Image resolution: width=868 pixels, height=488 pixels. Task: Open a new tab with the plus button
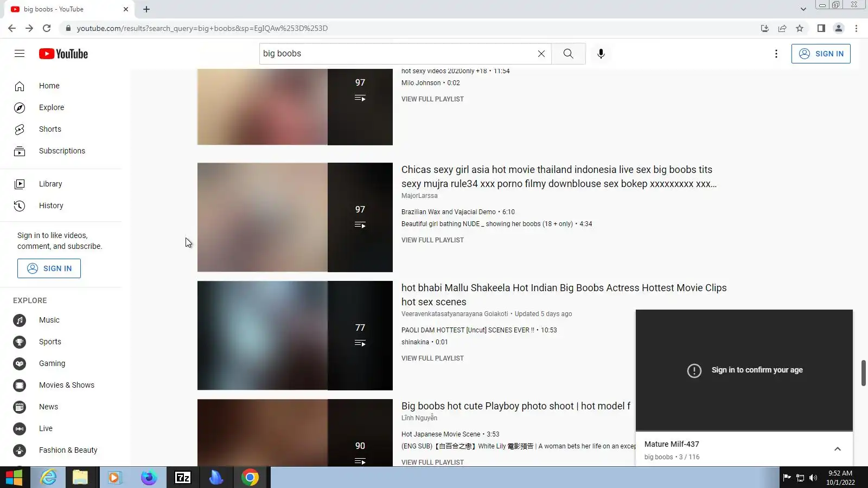pyautogui.click(x=146, y=9)
